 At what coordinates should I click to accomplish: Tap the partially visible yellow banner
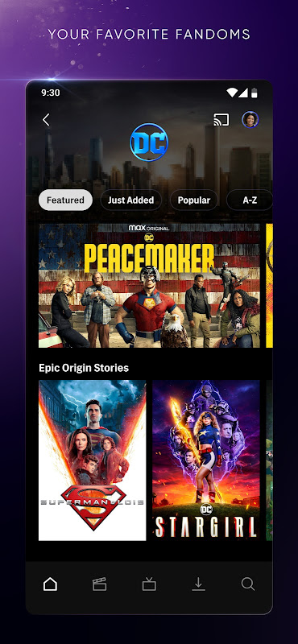pos(269,286)
